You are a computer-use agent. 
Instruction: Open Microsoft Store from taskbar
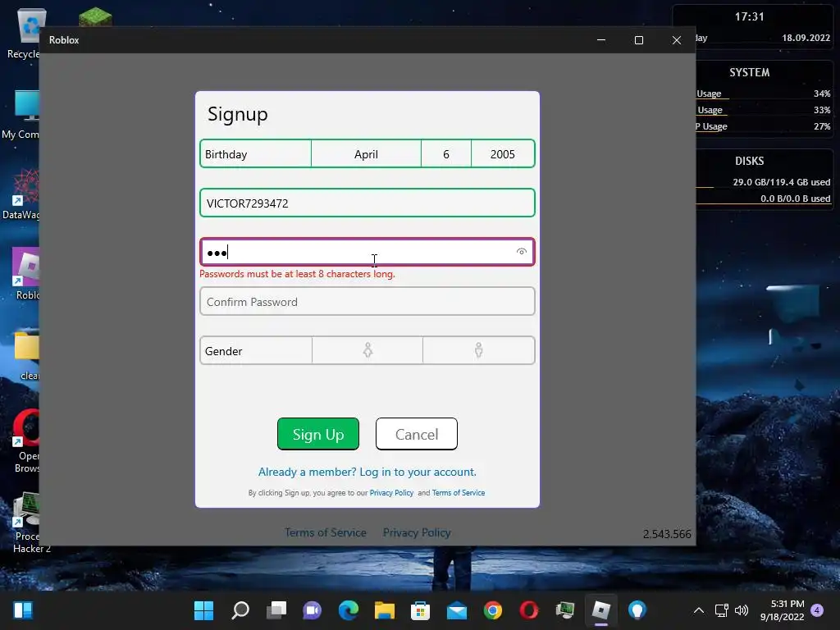pos(421,610)
